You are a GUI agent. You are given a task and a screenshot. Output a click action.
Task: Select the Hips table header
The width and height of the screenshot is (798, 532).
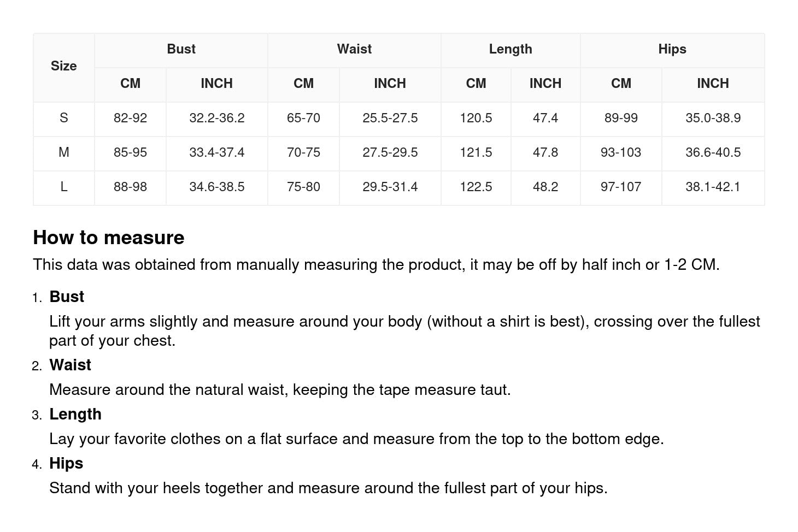pos(672,49)
